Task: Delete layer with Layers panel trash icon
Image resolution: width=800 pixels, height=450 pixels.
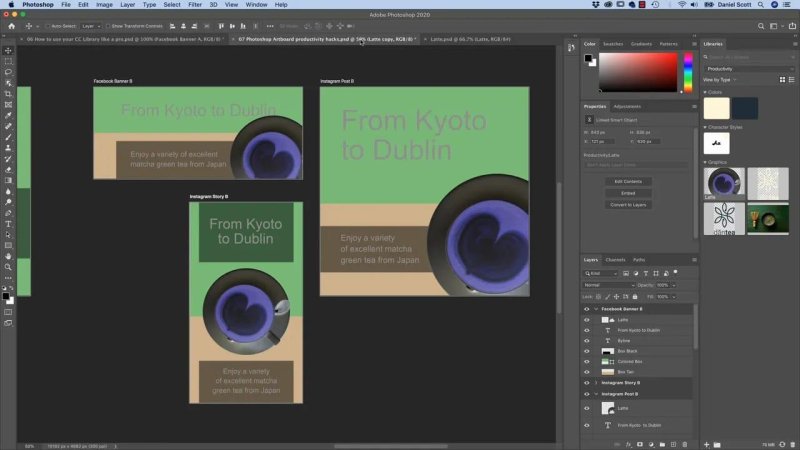Action: [685, 444]
